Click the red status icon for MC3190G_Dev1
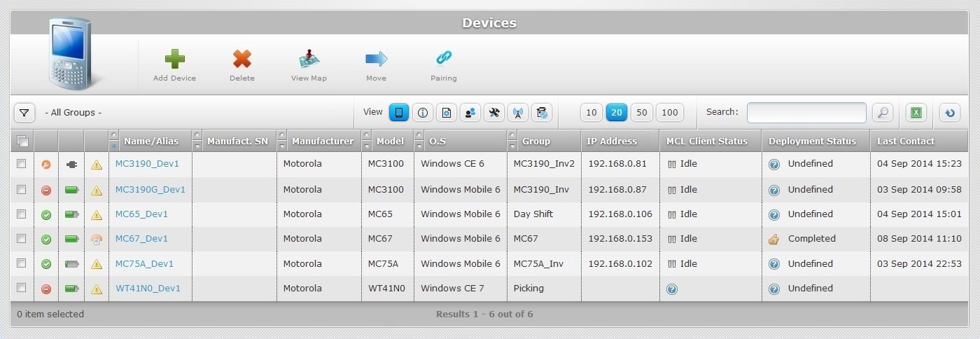This screenshot has width=980, height=339. (x=46, y=190)
